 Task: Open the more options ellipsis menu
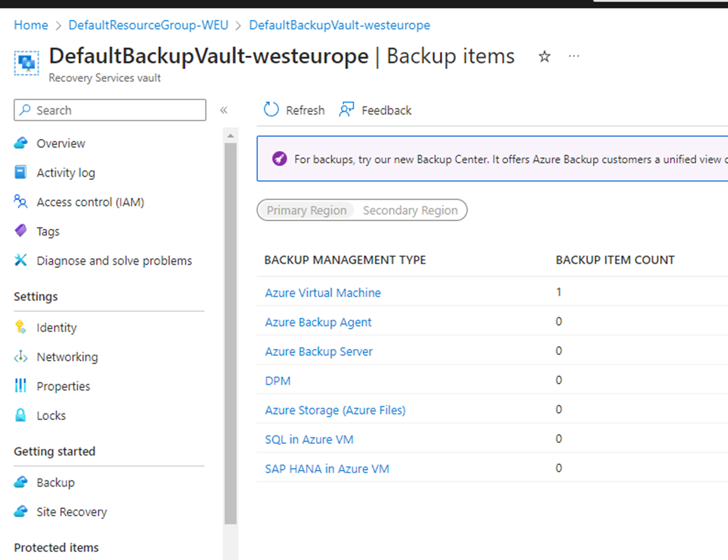pyautogui.click(x=574, y=56)
